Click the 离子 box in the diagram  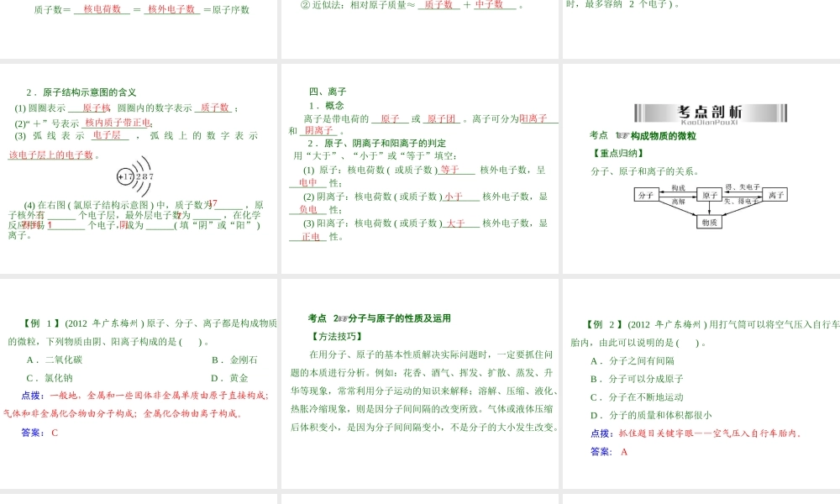pos(775,195)
